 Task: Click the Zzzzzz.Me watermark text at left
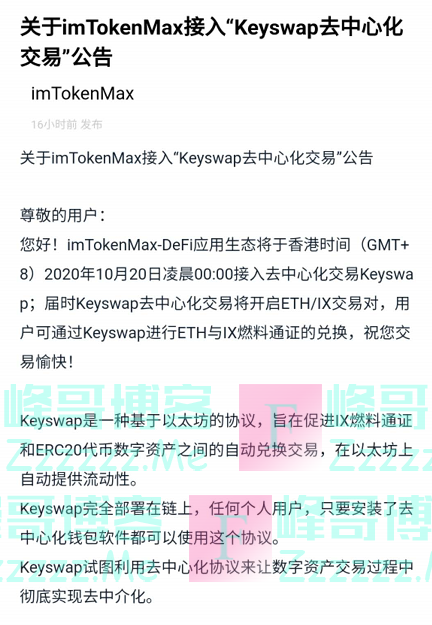104,458
